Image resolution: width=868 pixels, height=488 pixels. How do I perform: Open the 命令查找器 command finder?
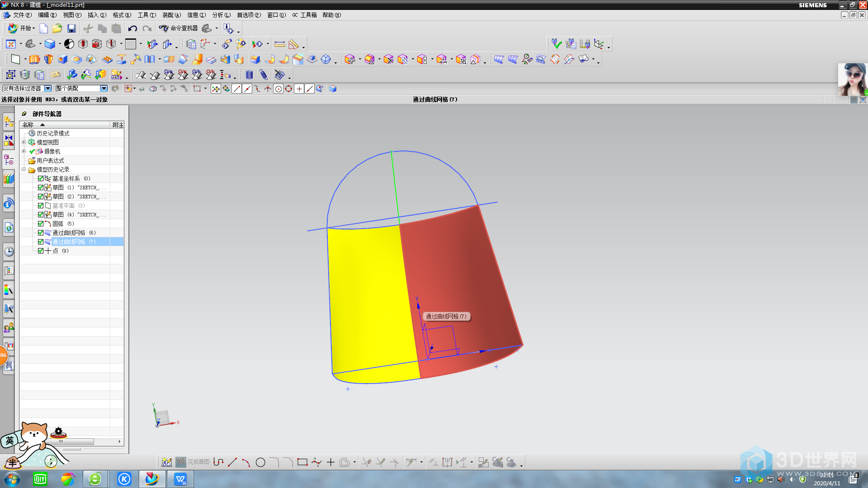(178, 28)
